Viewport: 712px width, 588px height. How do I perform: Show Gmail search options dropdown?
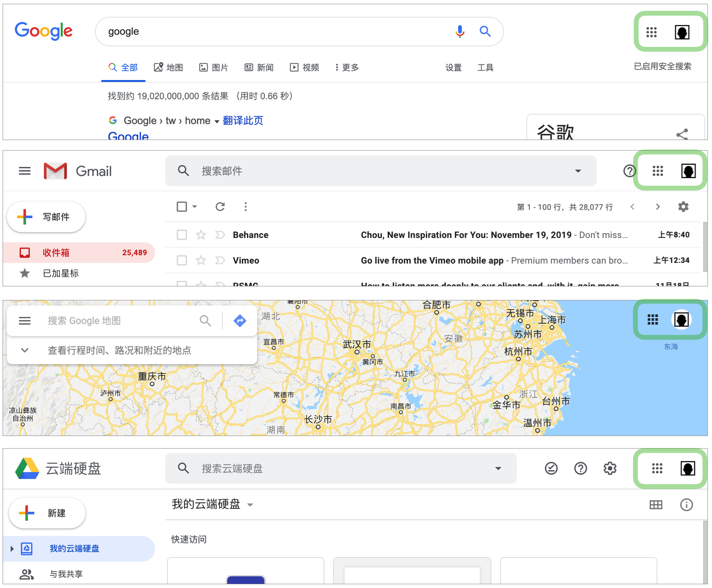[578, 171]
